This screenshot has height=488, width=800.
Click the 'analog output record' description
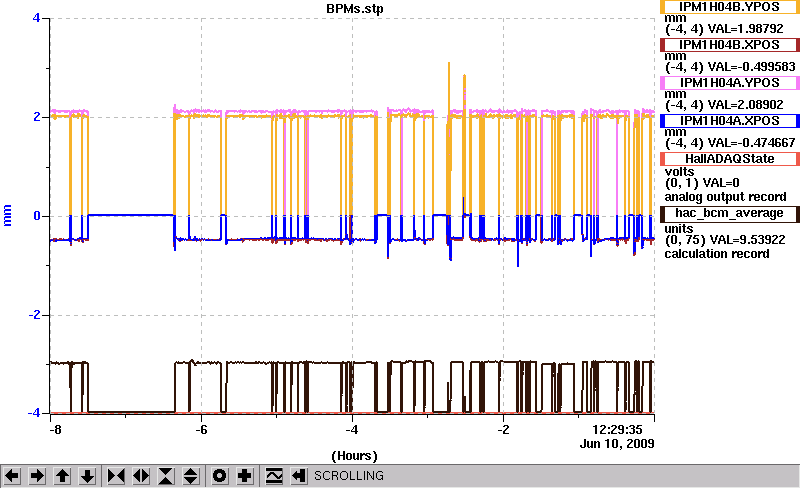point(726,197)
